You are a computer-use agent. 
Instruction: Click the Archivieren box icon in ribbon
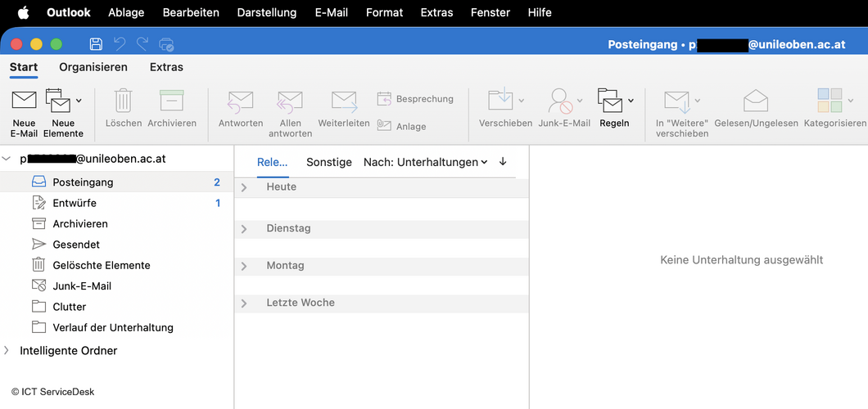(172, 100)
